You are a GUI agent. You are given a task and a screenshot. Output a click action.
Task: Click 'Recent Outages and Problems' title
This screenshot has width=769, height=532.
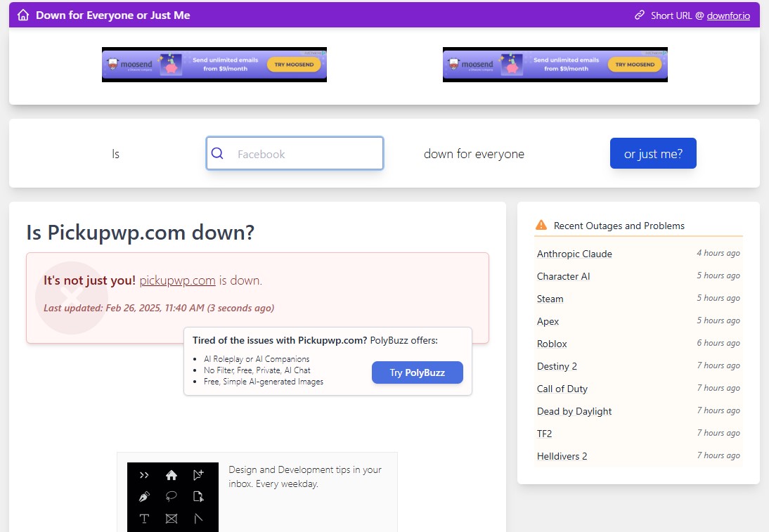619,226
